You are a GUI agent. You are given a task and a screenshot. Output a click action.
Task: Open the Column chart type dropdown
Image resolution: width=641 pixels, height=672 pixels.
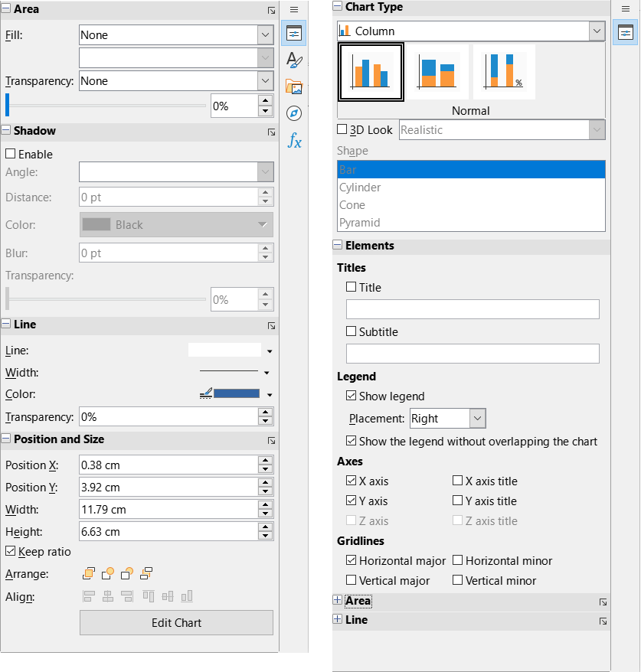click(x=597, y=31)
